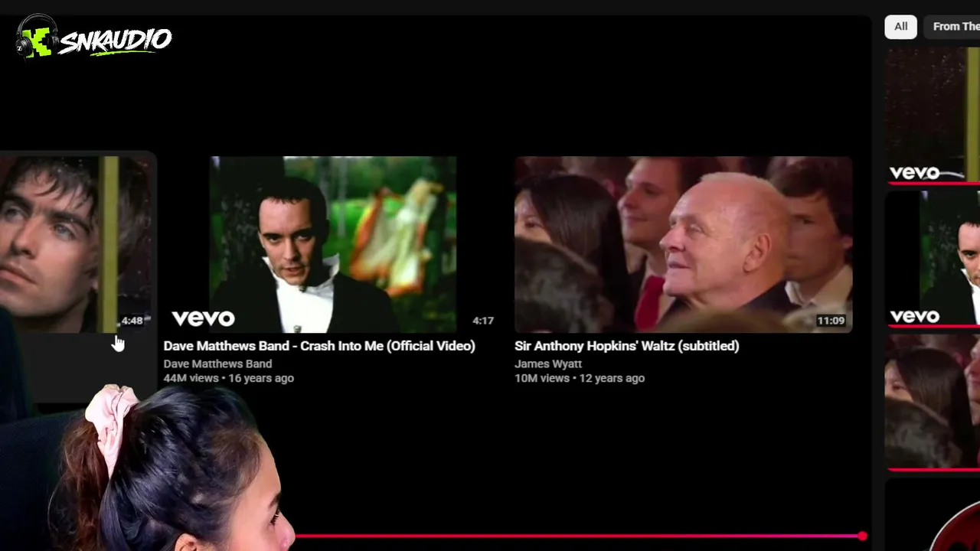
Task: Open the sidebar thumbnail of the man in a tuxedo
Action: [933, 258]
